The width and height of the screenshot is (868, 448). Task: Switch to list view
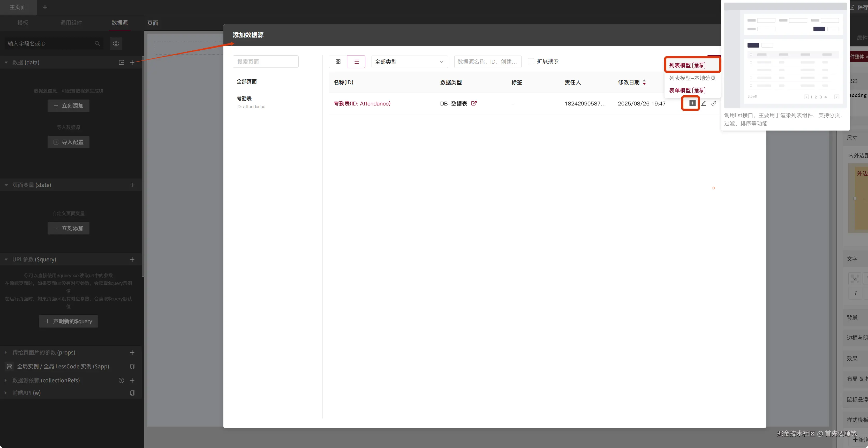tap(356, 62)
